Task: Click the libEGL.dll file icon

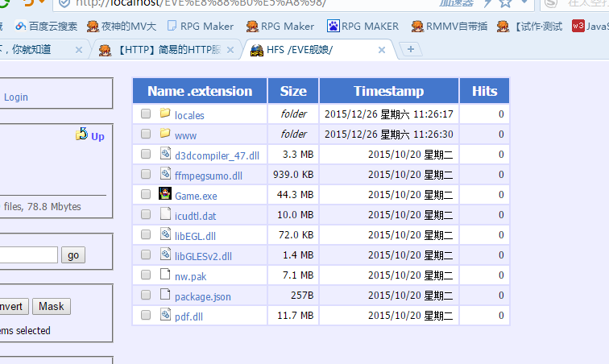Action: click(165, 234)
